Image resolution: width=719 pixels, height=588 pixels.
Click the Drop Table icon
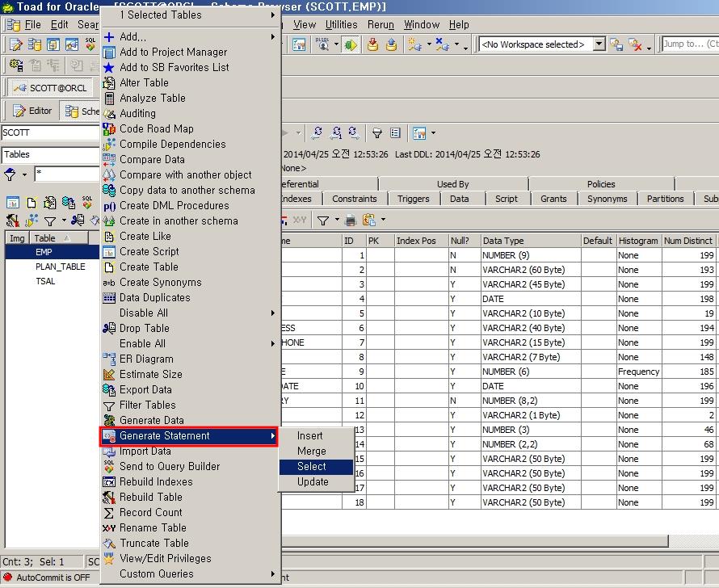coord(110,328)
